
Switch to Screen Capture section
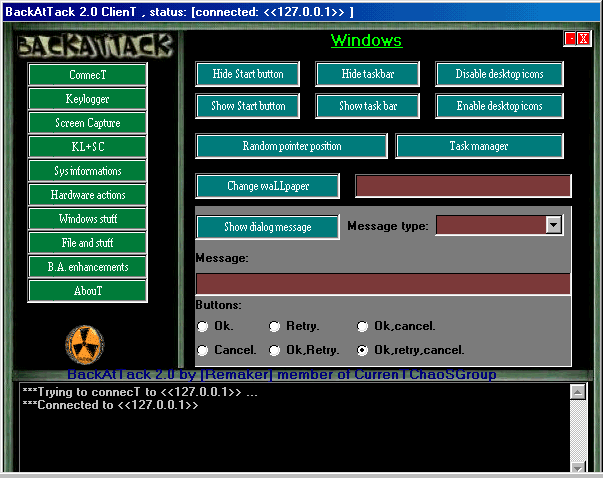click(88, 123)
